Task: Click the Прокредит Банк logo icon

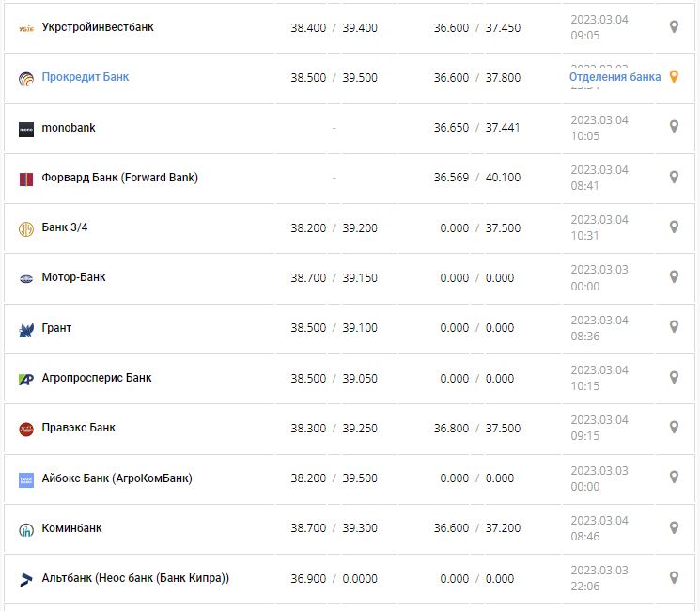Action: click(x=26, y=79)
